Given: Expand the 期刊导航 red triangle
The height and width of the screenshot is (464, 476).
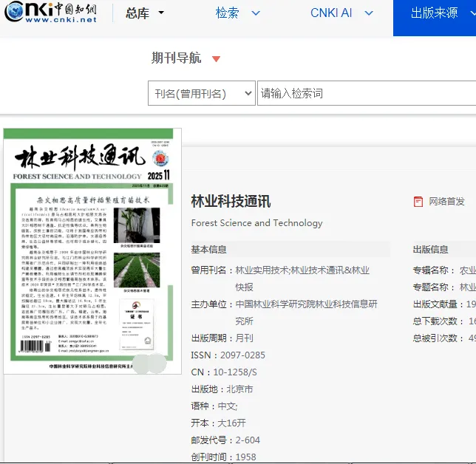Looking at the screenshot, I should click(216, 59).
